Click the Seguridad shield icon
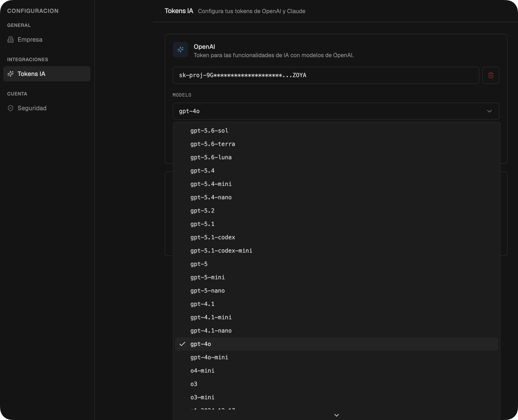Viewport: 518px width, 420px height. [x=10, y=108]
